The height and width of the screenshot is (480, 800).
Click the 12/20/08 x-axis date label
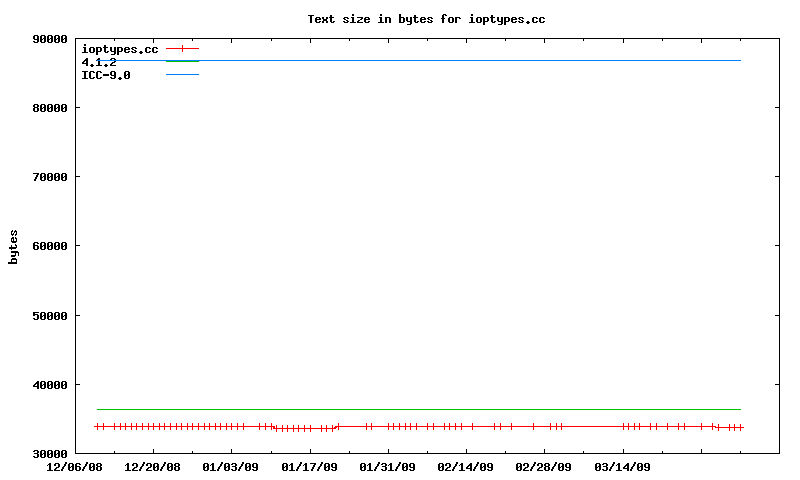(152, 467)
